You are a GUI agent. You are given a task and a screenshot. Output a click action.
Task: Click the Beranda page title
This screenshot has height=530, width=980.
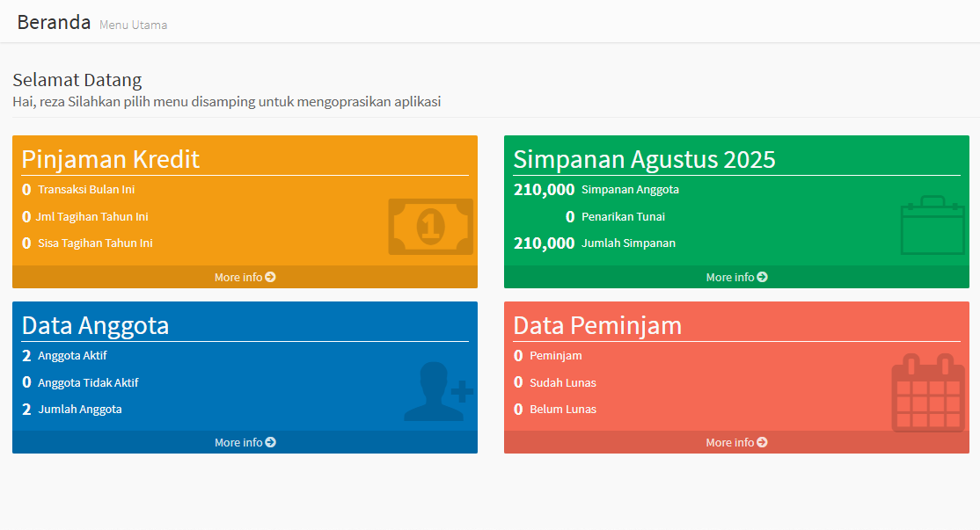pos(54,23)
